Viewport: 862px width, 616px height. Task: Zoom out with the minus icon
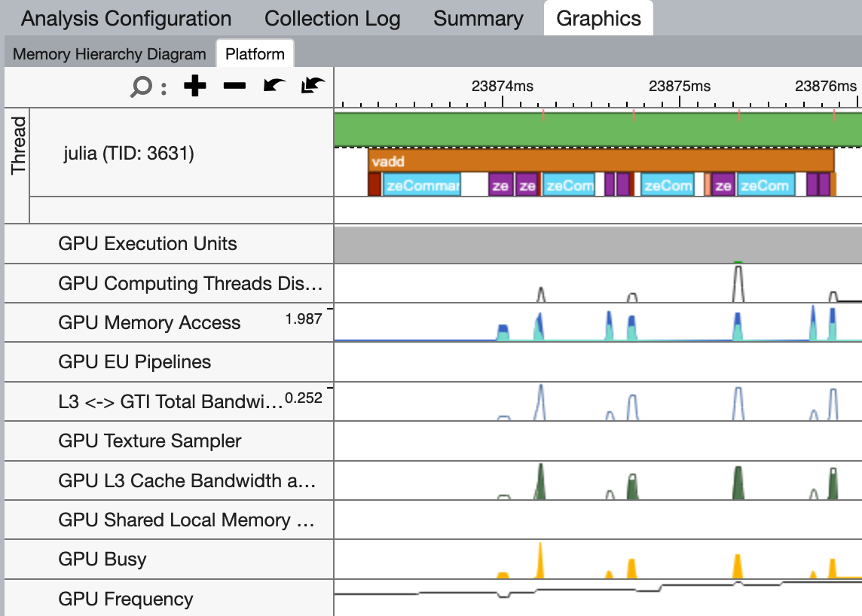point(234,87)
